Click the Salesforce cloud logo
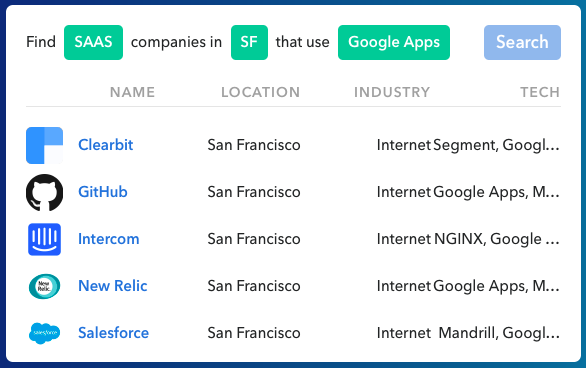Image resolution: width=586 pixels, height=368 pixels. pyautogui.click(x=44, y=333)
